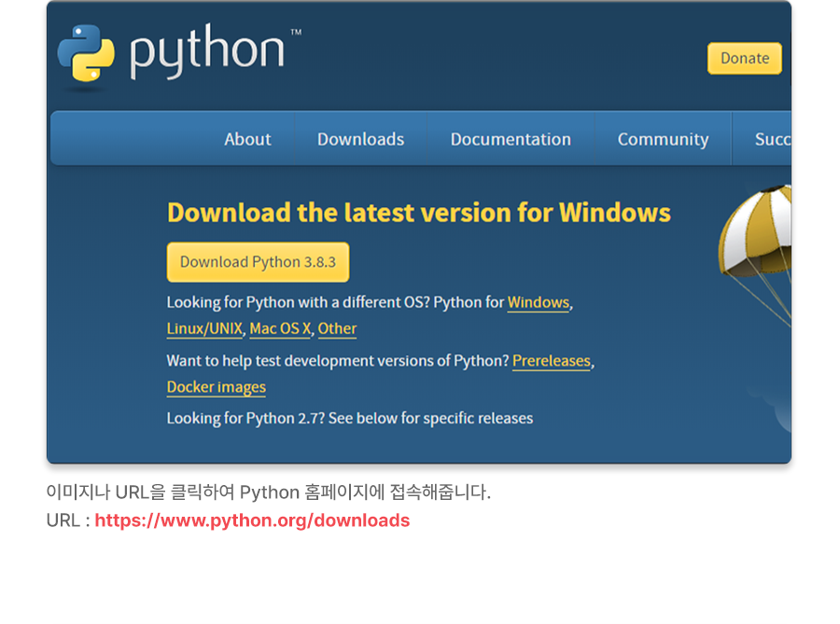Open the red python.org/downloads URL
Image resolution: width=840 pixels, height=624 pixels.
(252, 520)
